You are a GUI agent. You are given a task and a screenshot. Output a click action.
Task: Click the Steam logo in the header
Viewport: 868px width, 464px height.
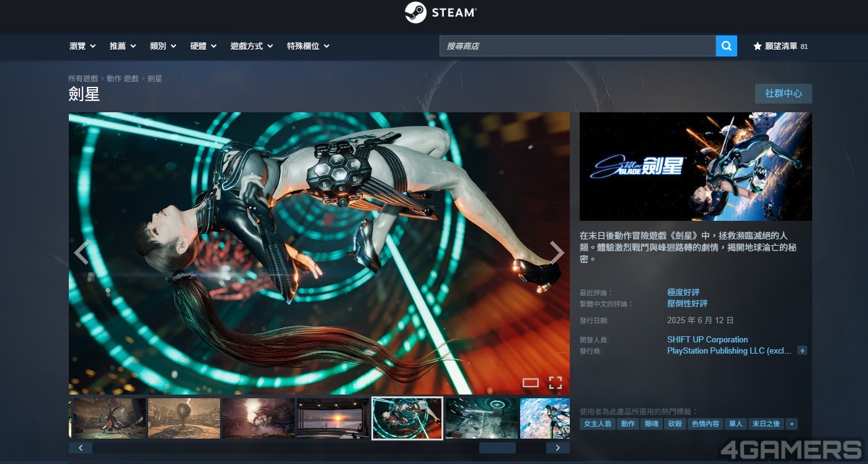(441, 12)
